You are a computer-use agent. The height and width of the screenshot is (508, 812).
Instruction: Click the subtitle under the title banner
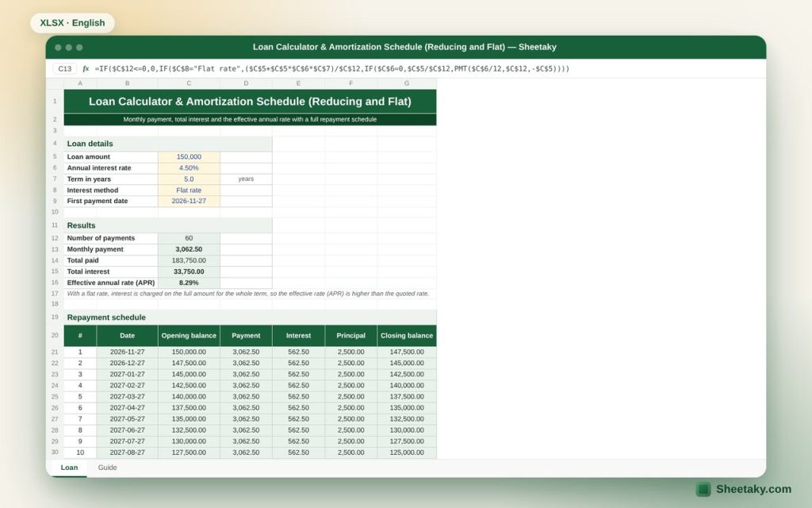(250, 119)
